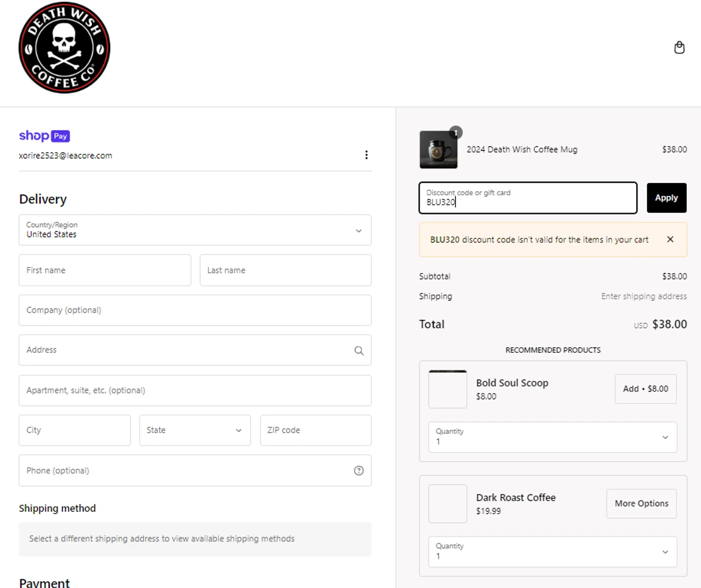701x588 pixels.
Task: Apply the discount code
Action: (666, 198)
